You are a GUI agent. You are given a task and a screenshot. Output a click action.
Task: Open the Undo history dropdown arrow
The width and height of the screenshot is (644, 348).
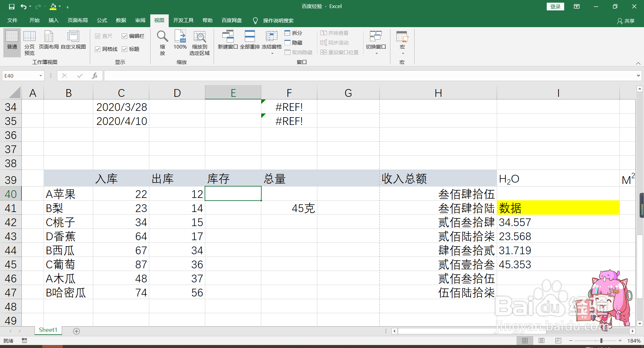(30, 6)
